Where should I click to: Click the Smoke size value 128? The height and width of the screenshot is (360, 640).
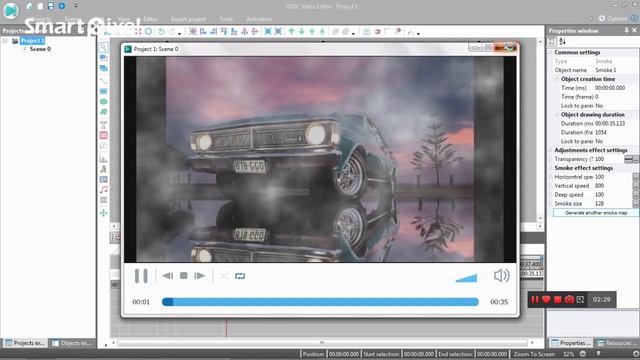[x=599, y=204]
